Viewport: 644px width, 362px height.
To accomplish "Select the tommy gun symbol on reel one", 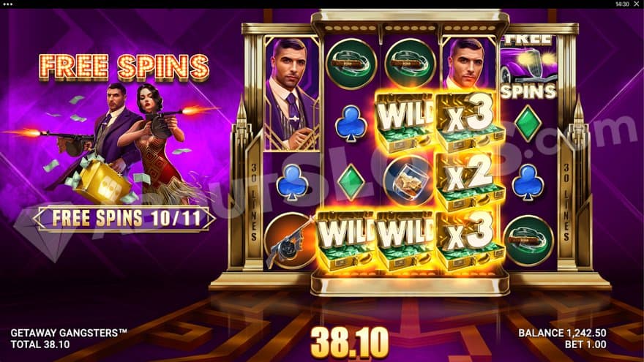I will (x=290, y=241).
